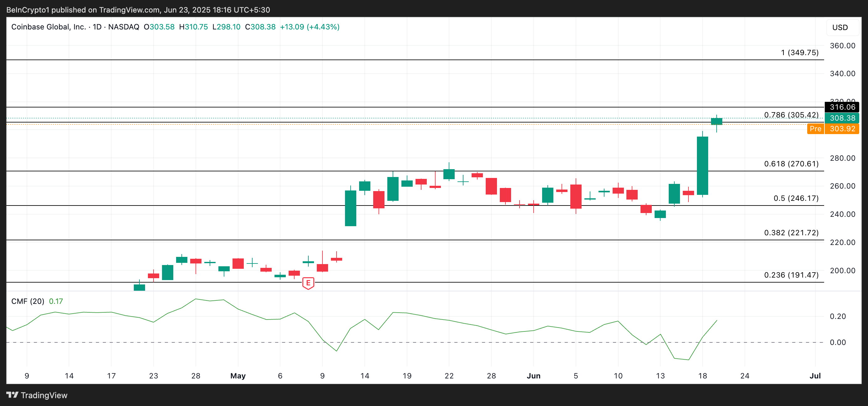Click the orange Pre market label
868x406 pixels.
click(815, 129)
